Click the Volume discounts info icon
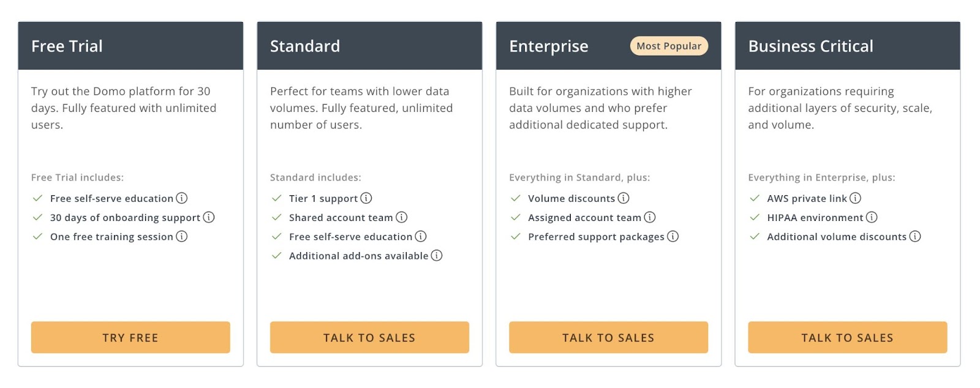This screenshot has width=980, height=388. click(624, 198)
